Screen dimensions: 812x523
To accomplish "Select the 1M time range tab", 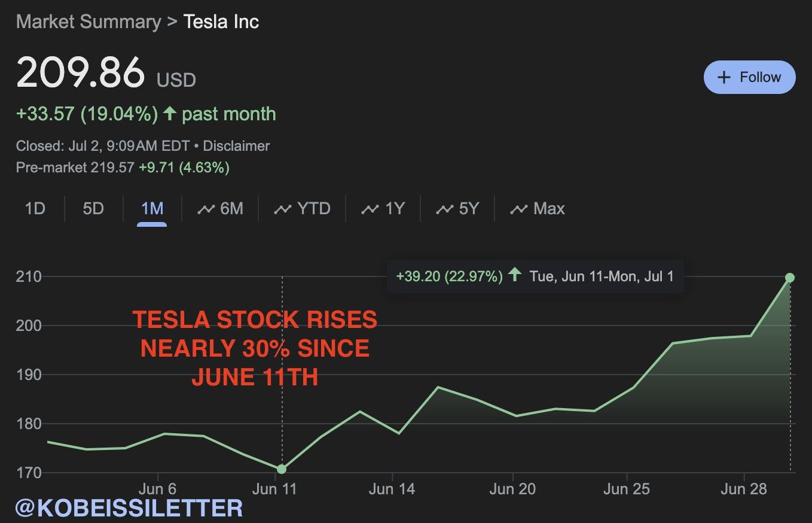I will (x=152, y=209).
